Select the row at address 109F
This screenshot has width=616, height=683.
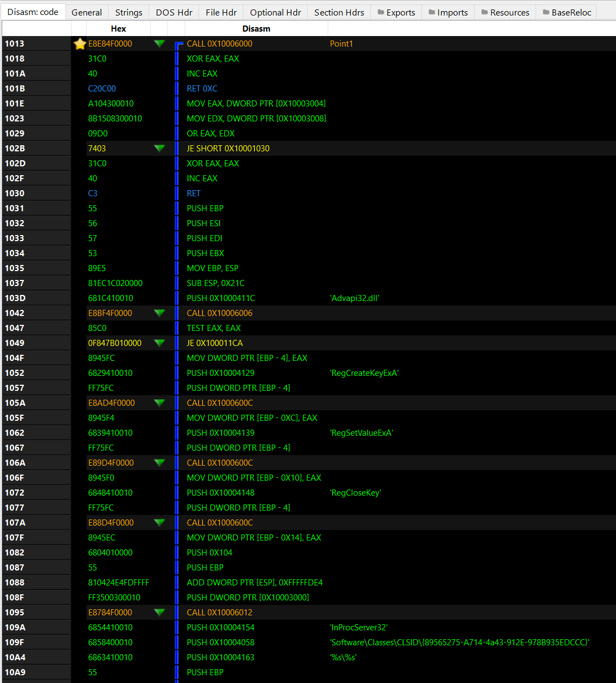point(308,643)
